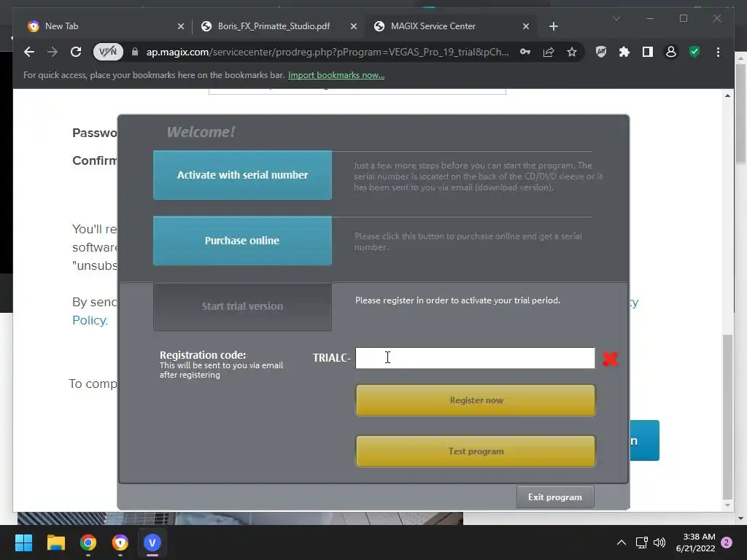Click Activate with serial number
Viewport: 747px width, 560px height.
(242, 175)
